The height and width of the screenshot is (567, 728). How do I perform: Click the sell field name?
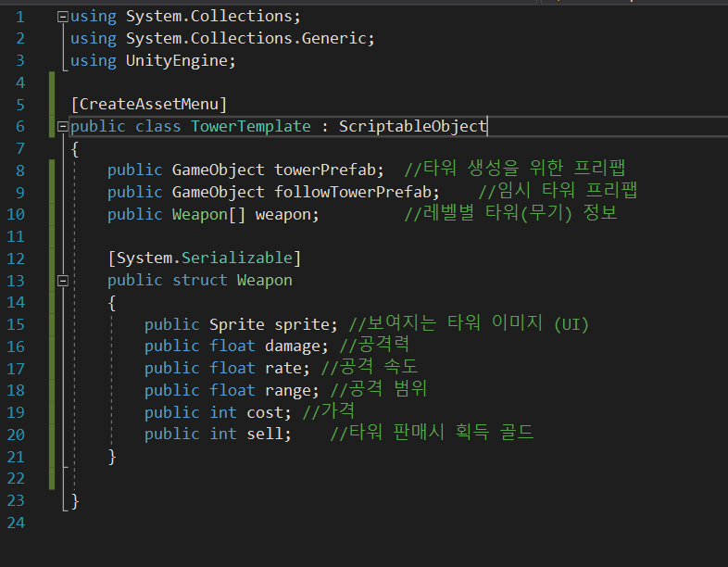pos(269,434)
